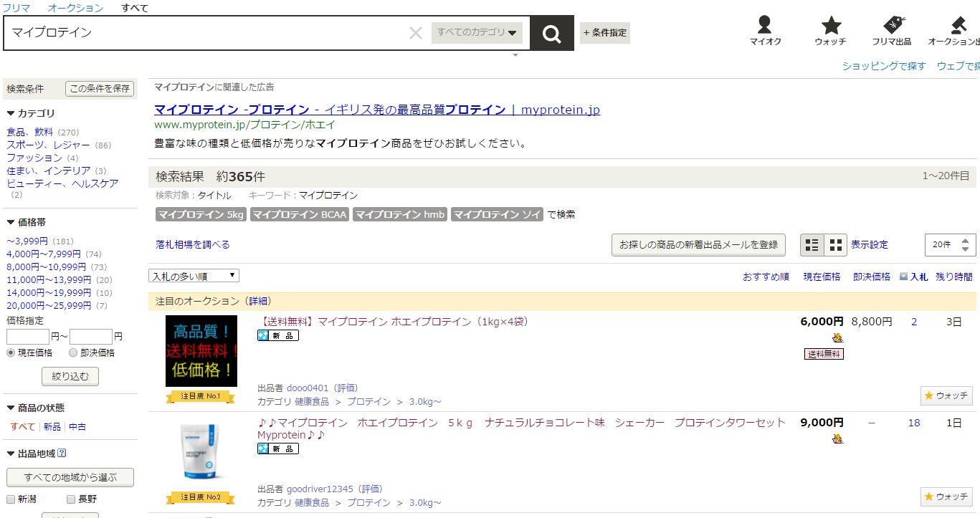The width and height of the screenshot is (980, 518).
Task: Click お探しの商品の新着出品メールを登録 button
Action: [x=698, y=245]
